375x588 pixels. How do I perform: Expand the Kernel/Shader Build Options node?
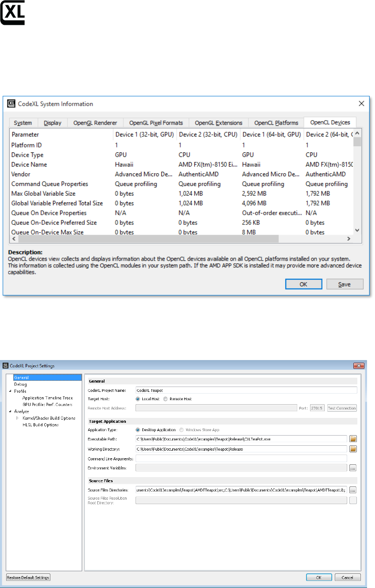(18, 418)
